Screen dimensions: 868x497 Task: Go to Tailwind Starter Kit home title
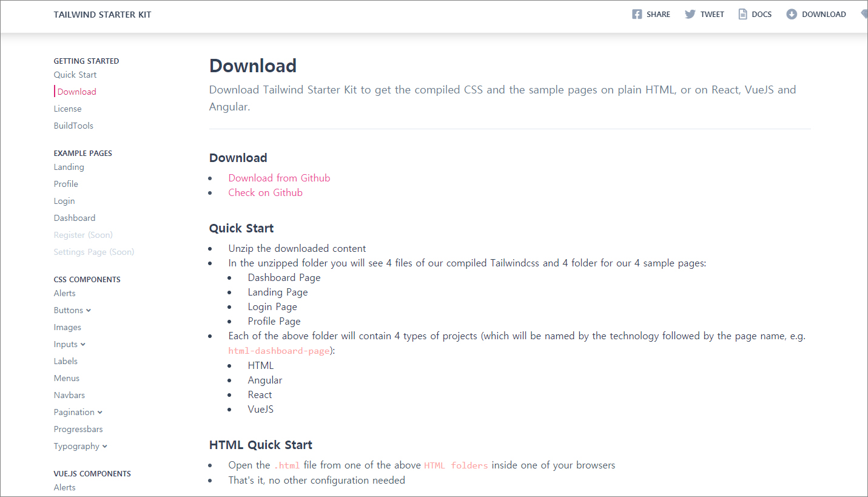point(103,15)
